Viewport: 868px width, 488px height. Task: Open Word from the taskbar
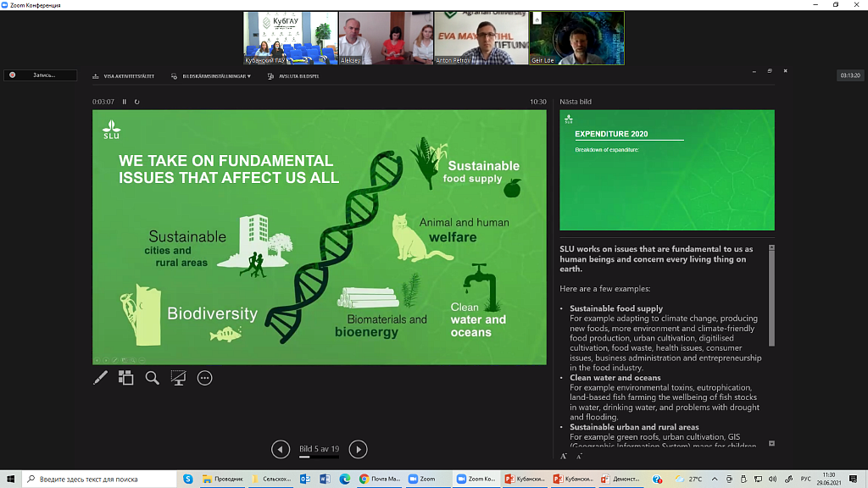coord(325,480)
